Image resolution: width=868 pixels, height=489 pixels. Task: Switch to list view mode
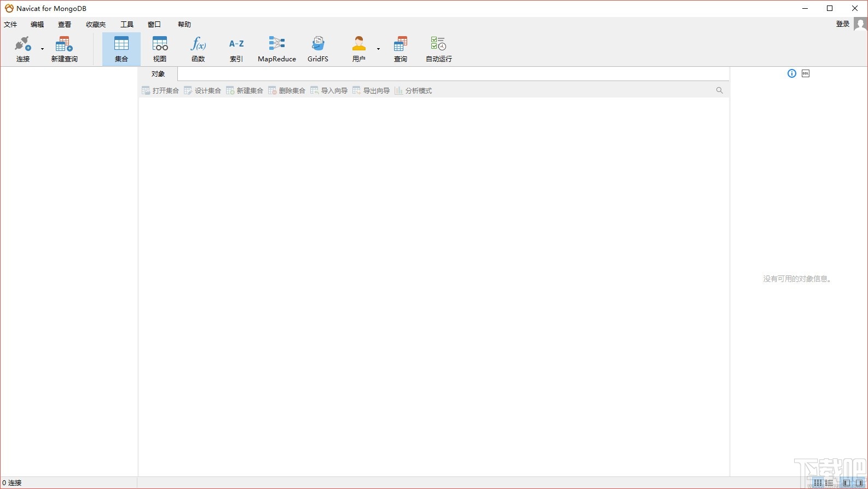829,483
